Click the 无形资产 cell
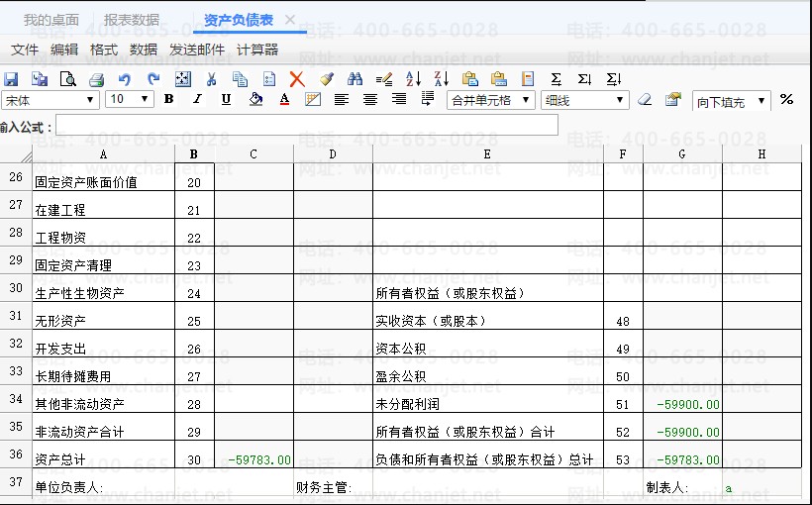812x505 pixels. pos(104,316)
